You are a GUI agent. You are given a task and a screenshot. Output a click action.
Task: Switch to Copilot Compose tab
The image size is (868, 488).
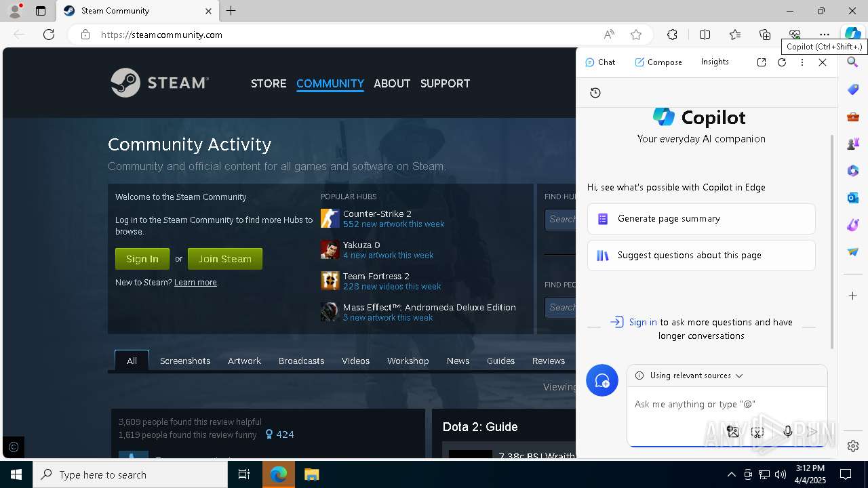tap(658, 62)
